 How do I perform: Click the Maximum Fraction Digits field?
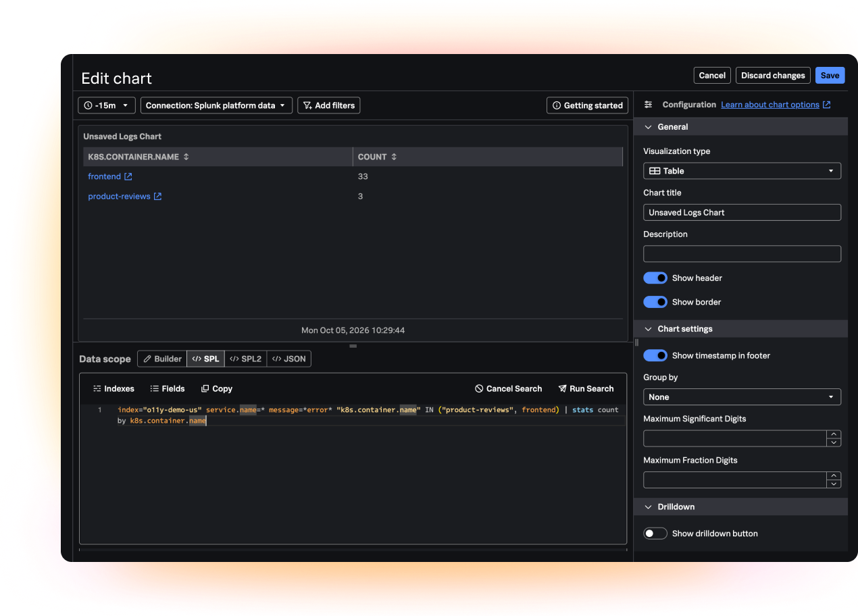tap(735, 480)
